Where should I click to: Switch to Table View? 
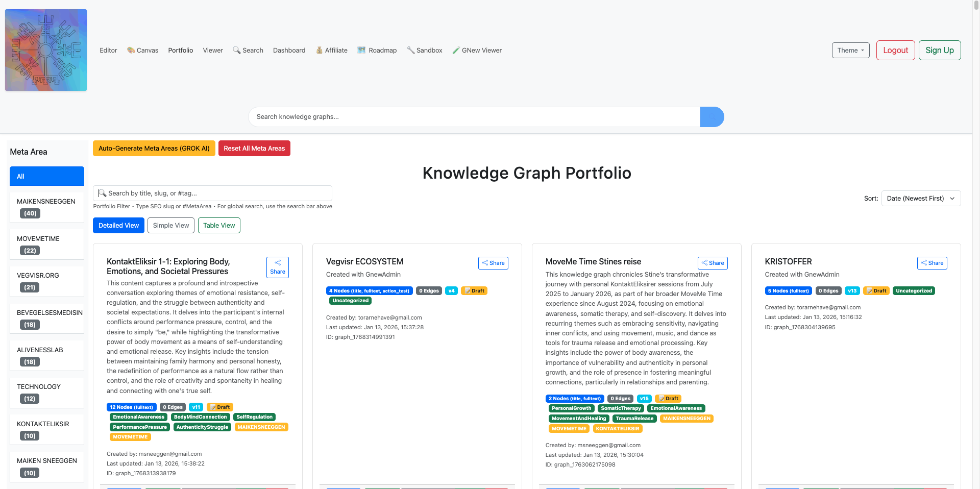click(x=219, y=225)
